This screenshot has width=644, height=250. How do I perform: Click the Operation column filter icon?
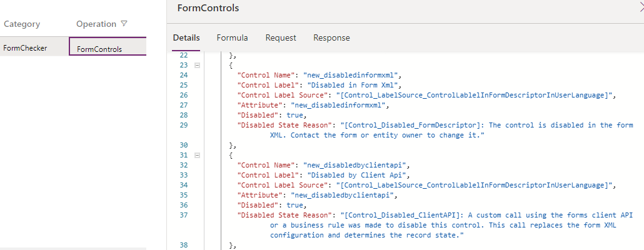pyautogui.click(x=124, y=24)
